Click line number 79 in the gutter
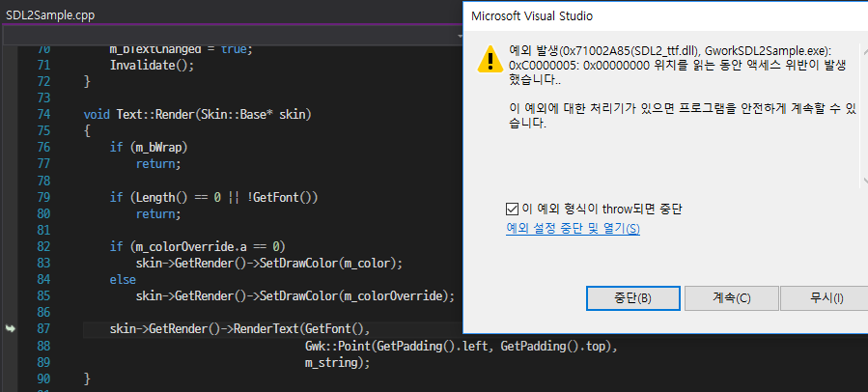The width and height of the screenshot is (868, 392). 43,197
